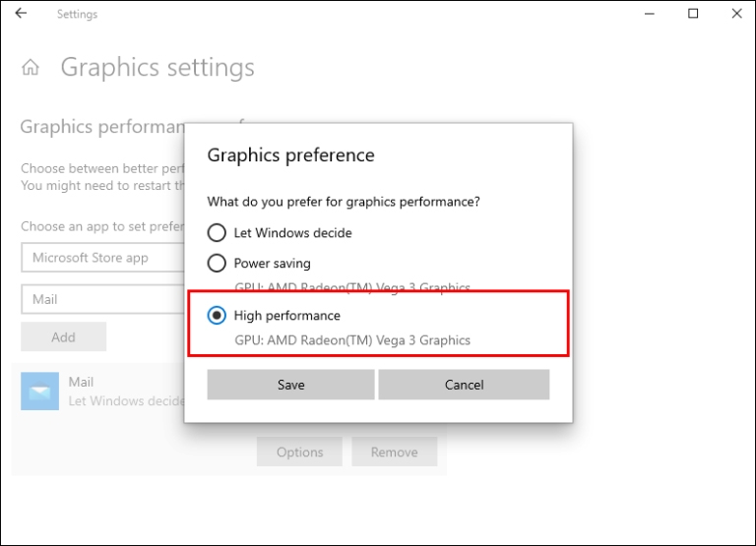Viewport: 756px width, 546px height.
Task: Maximize the Settings window
Action: (693, 14)
